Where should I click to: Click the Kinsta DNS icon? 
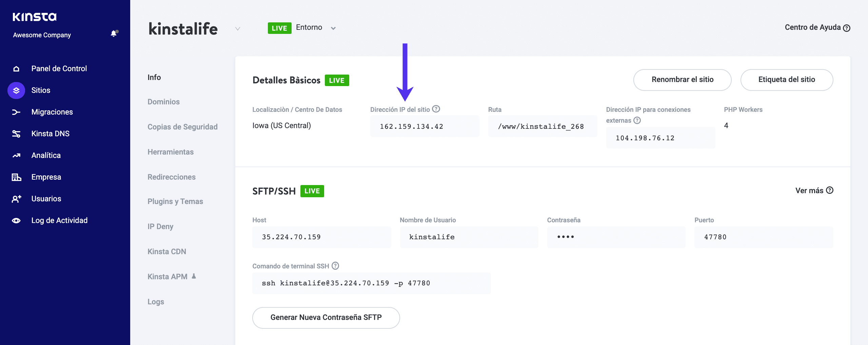[16, 134]
